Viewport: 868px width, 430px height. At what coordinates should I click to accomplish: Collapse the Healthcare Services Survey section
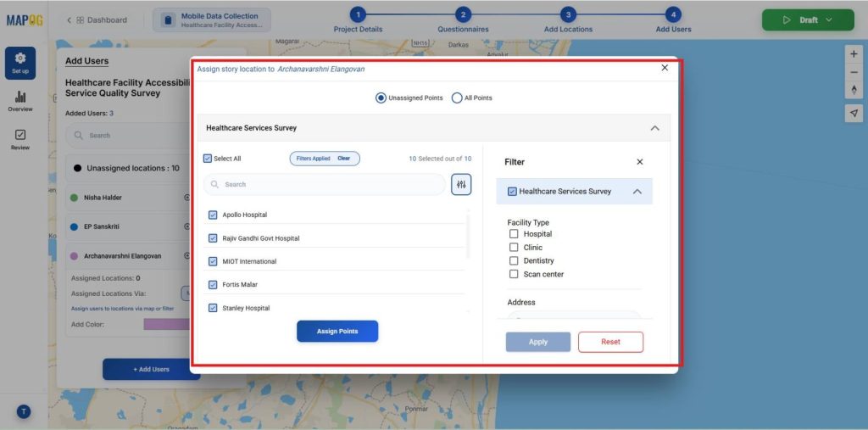tap(655, 128)
